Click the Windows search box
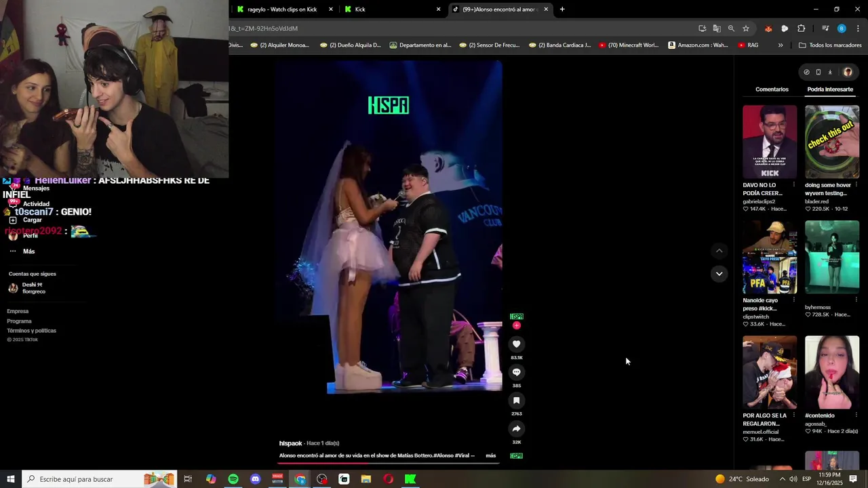 click(99, 479)
